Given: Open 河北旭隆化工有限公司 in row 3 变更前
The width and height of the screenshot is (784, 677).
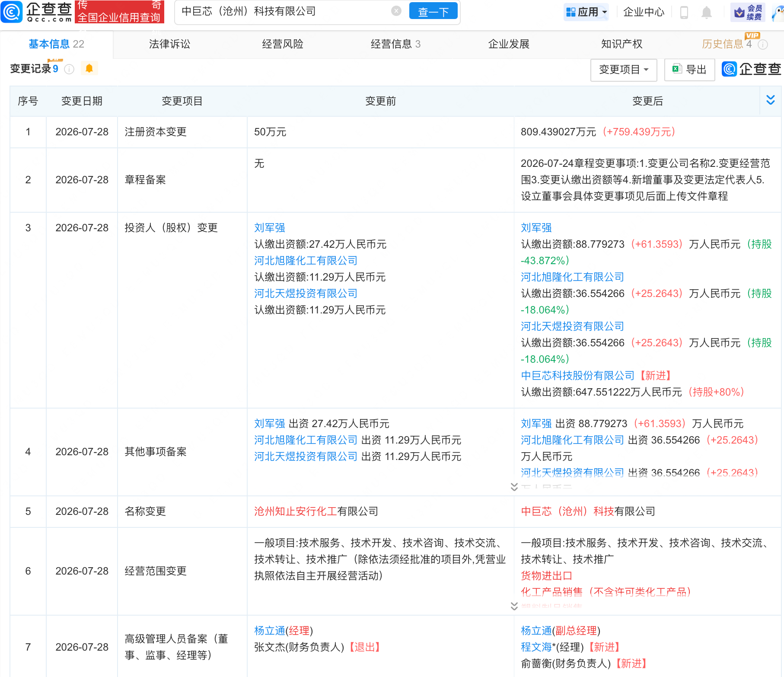Looking at the screenshot, I should pyautogui.click(x=306, y=261).
